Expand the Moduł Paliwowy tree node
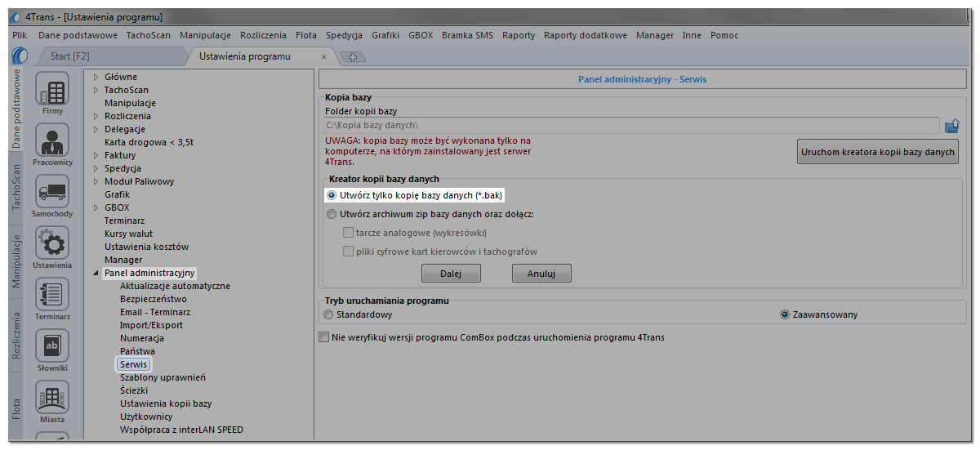980x450 pixels. click(x=96, y=181)
